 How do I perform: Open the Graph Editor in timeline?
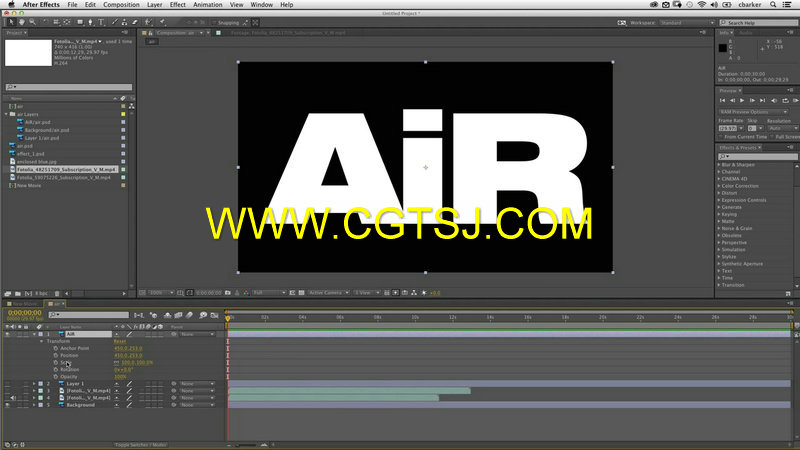click(x=214, y=315)
